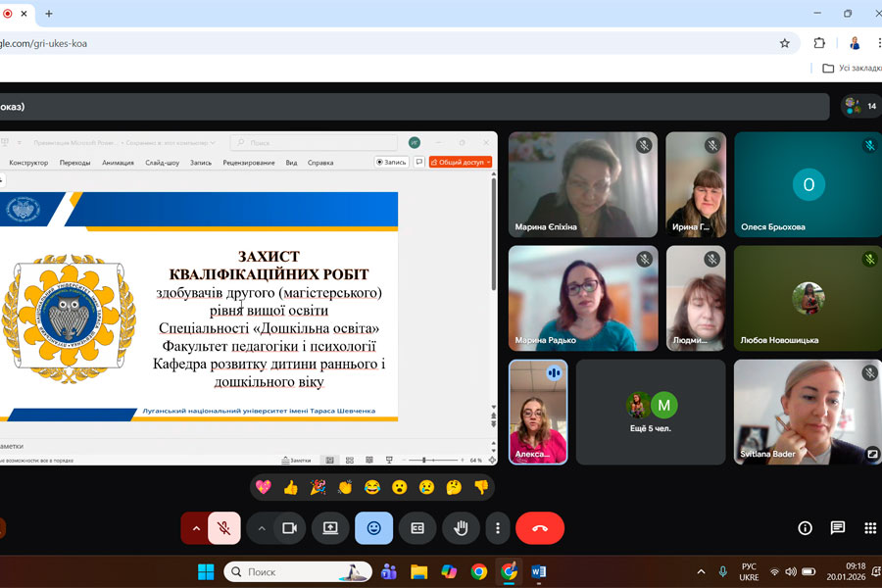Open Усі закладки bookmarks folder
Screen dimensions: 882x588
852,68
